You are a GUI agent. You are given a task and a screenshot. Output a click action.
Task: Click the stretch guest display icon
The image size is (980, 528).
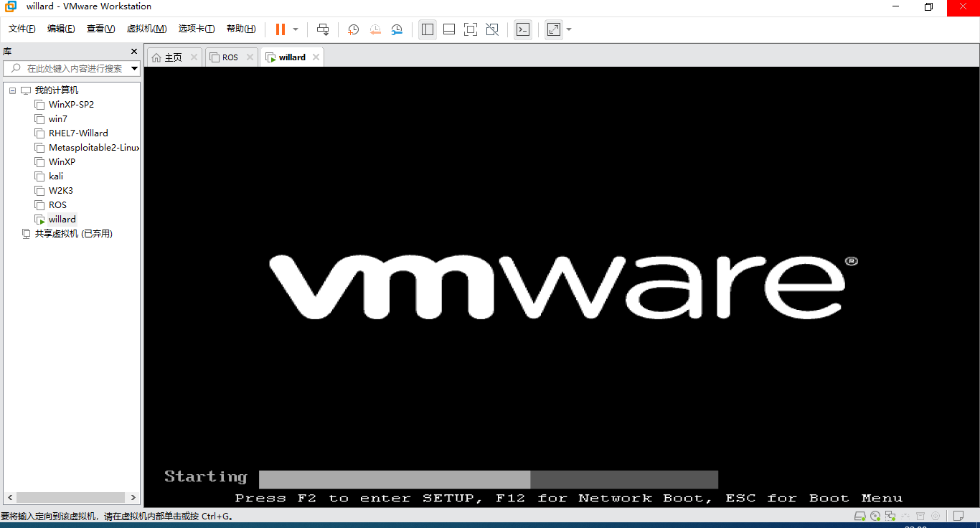(554, 29)
